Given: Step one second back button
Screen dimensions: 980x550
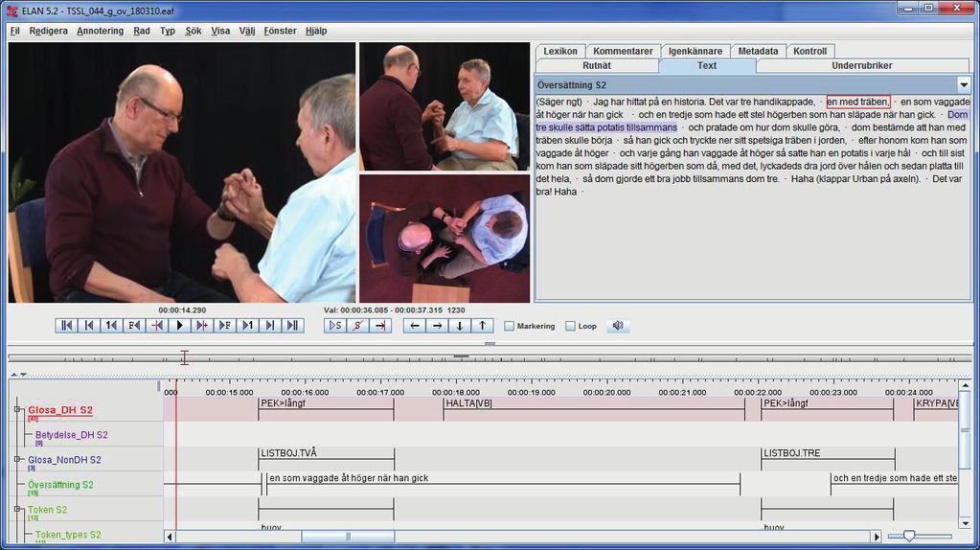Looking at the screenshot, I should (111, 326).
